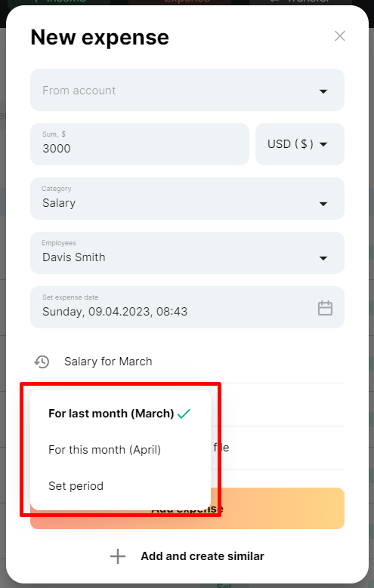
Task: Expand the From account dropdown arrow
Action: pyautogui.click(x=323, y=91)
